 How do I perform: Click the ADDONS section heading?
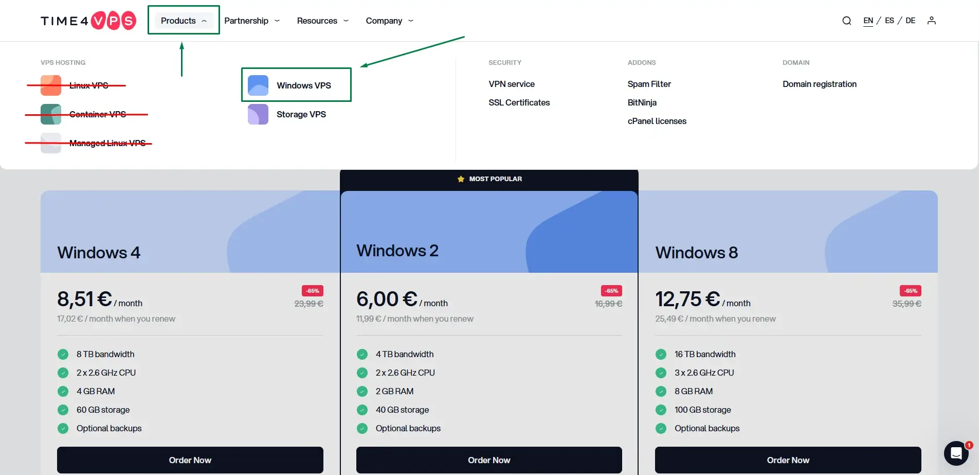[642, 62]
